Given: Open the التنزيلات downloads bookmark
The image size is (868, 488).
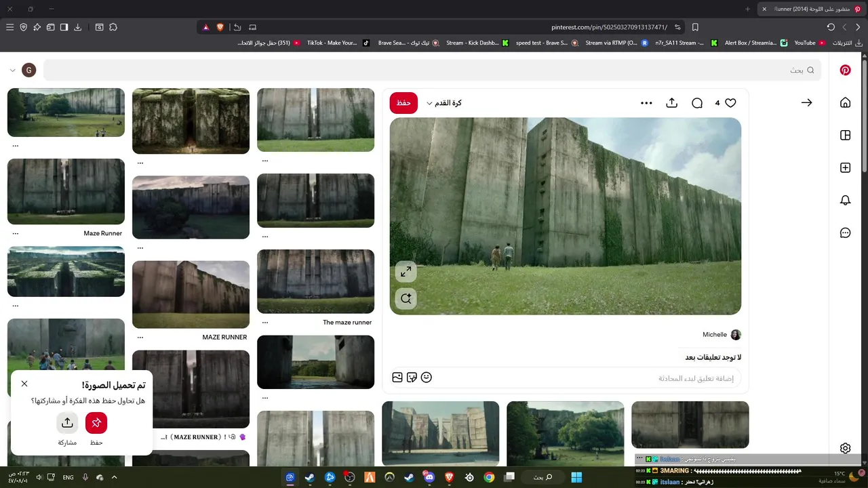Looking at the screenshot, I should [847, 43].
